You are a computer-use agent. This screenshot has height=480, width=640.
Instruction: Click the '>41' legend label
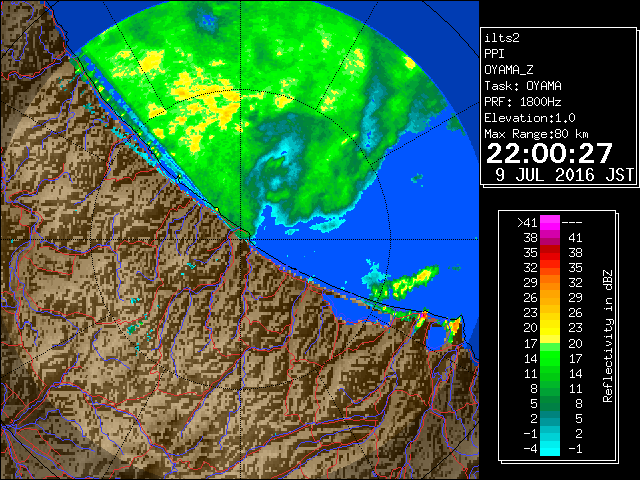(x=527, y=223)
